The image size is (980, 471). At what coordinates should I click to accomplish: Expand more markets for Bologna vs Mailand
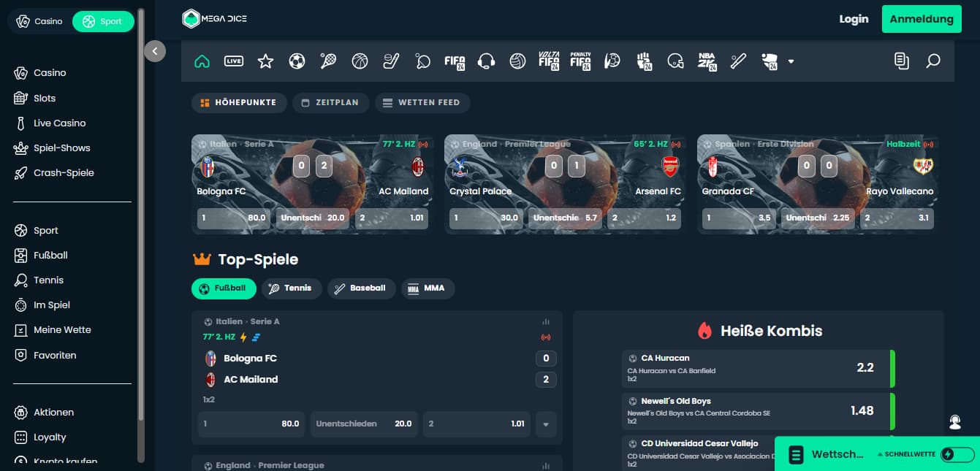[x=546, y=424]
